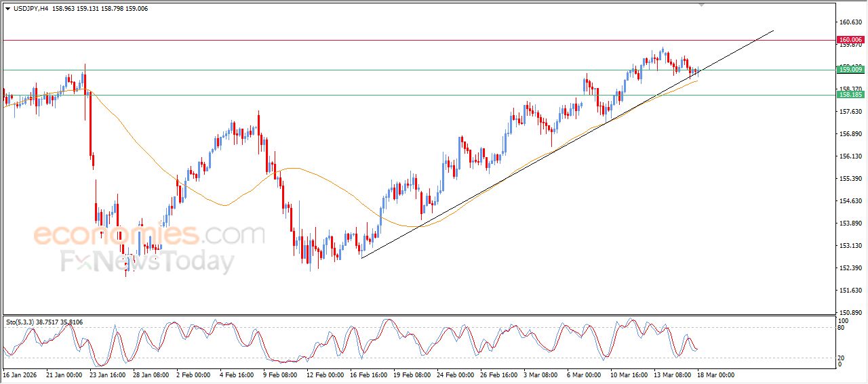
Task: Click the USDJPY,H4 symbol title
Action: (29, 9)
